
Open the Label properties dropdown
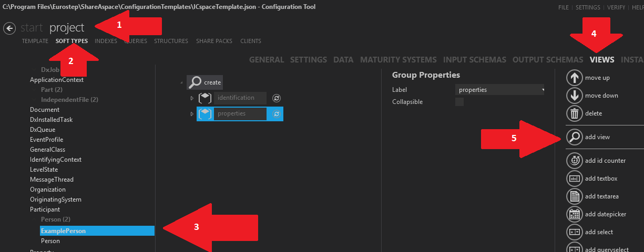coord(499,90)
